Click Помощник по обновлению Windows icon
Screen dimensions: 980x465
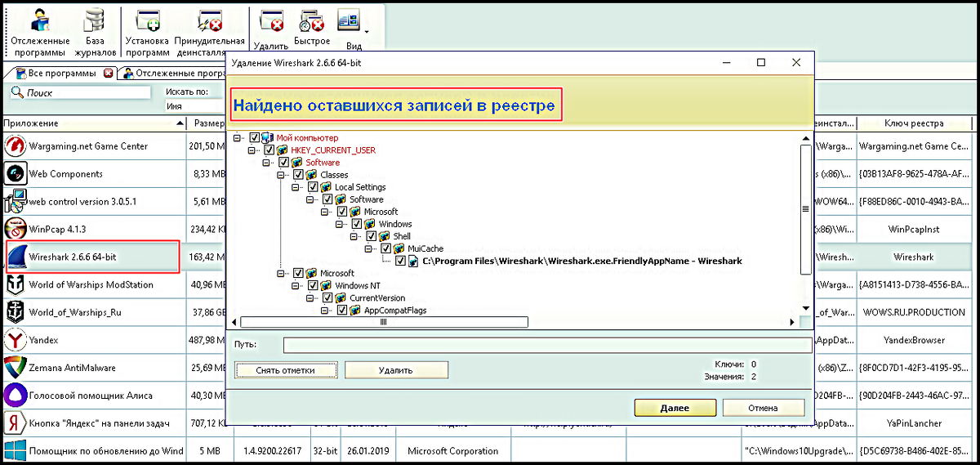15,450
